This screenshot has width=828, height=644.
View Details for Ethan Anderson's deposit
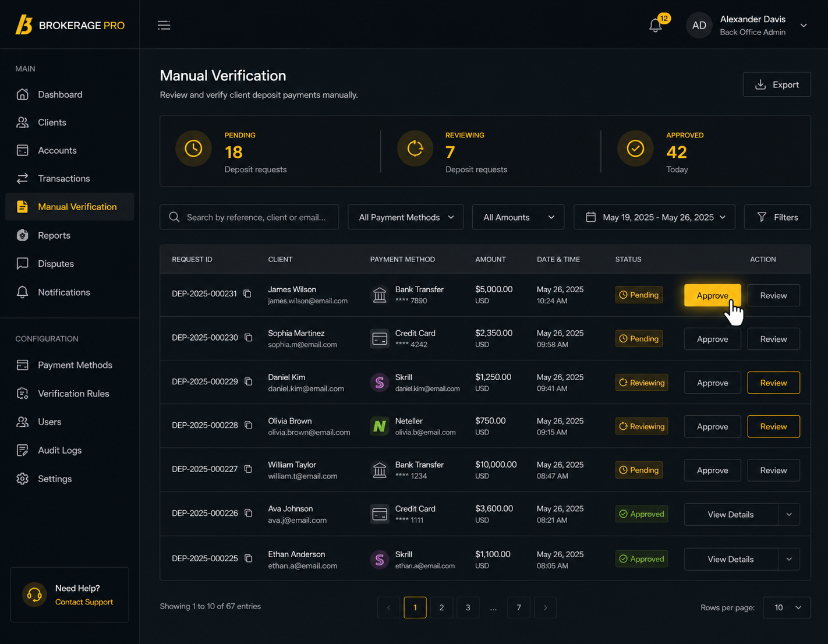pyautogui.click(x=731, y=559)
